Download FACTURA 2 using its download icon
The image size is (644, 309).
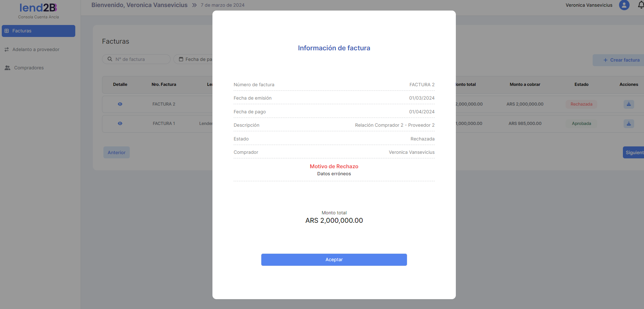(x=629, y=104)
